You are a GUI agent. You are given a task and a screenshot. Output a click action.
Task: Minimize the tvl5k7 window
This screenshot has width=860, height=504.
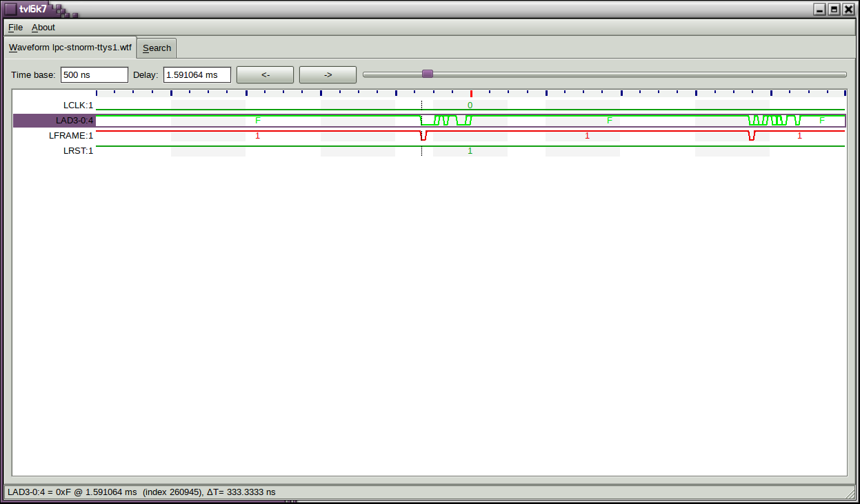click(x=819, y=9)
